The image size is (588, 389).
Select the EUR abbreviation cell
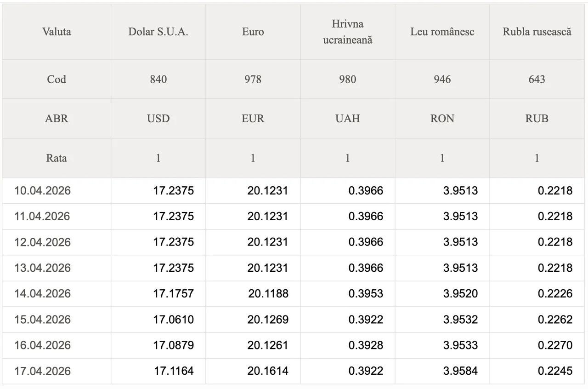click(253, 118)
